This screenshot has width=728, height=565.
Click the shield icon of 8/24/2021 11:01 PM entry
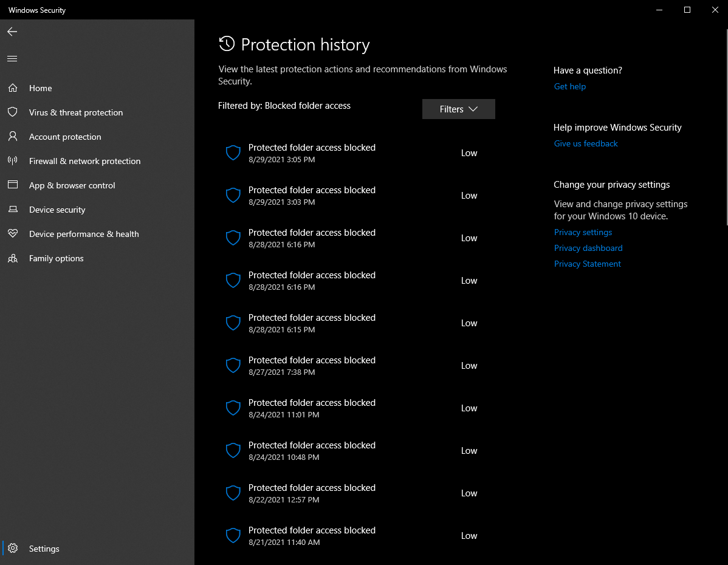[233, 408]
